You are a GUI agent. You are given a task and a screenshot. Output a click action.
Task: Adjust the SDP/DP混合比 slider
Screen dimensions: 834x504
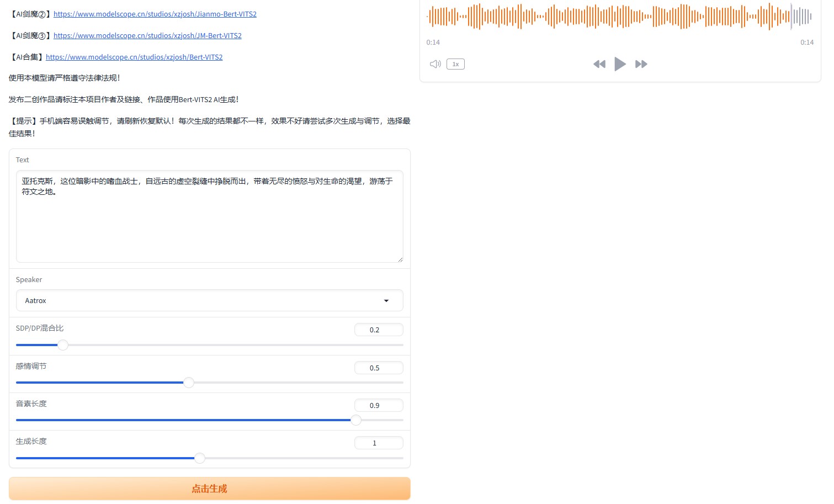coord(210,345)
